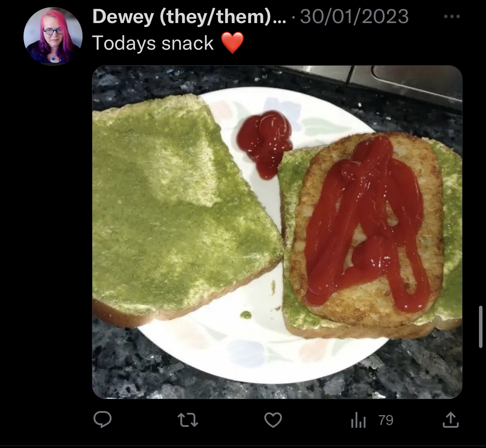Click the Dewey (they/them) display name
This screenshot has height=448, width=486.
coord(189,16)
